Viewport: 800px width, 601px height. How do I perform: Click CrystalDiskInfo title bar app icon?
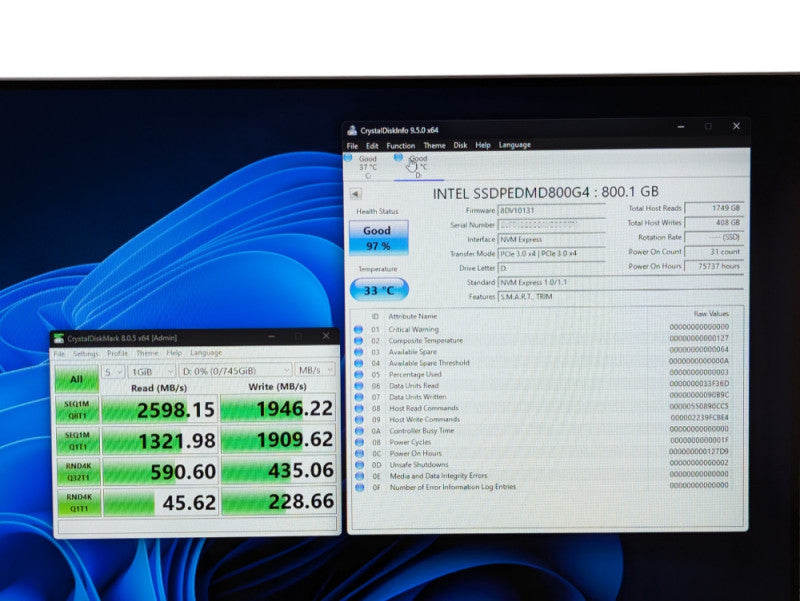tap(352, 131)
